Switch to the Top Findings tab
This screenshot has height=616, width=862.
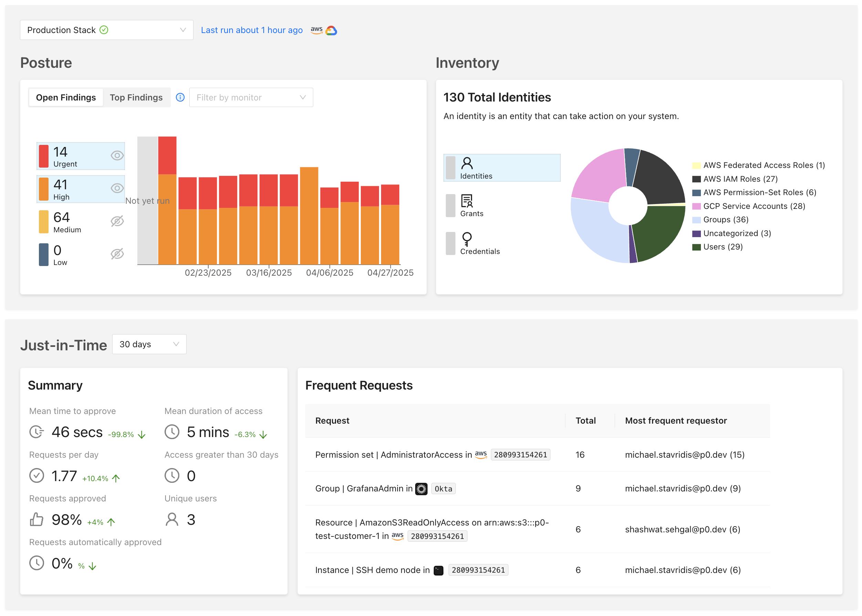(136, 97)
